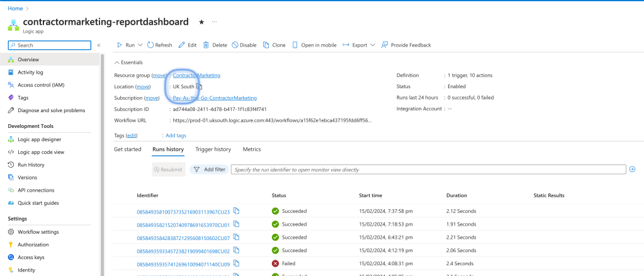Click Open in mobile button

[x=314, y=45]
